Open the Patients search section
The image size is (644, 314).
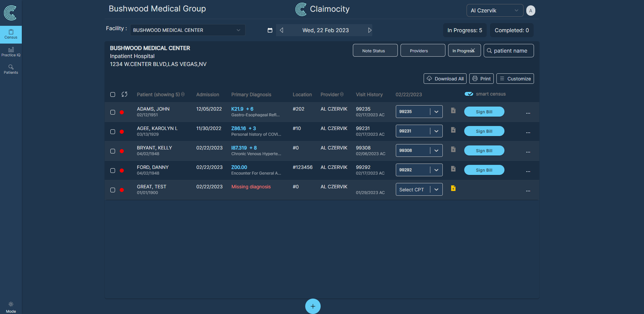pos(11,70)
